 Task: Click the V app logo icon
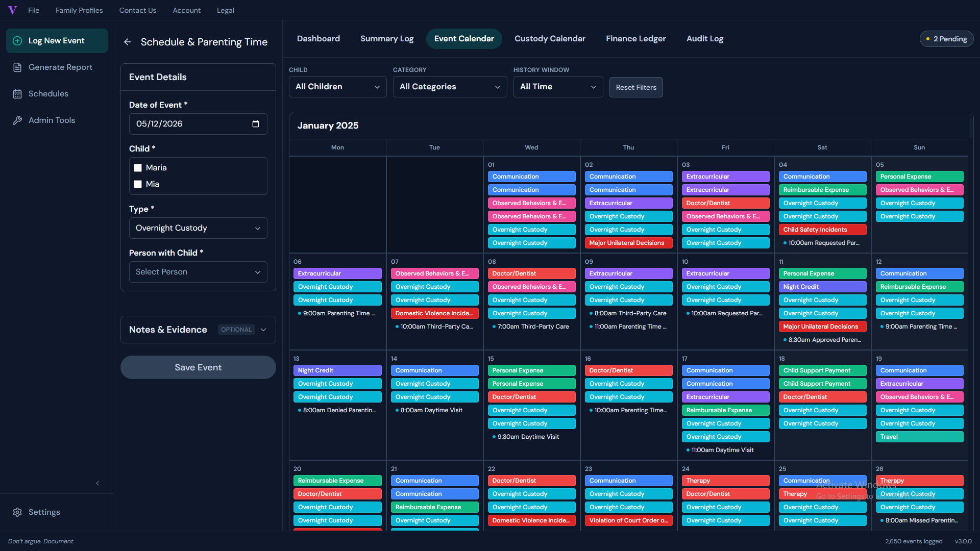[13, 10]
